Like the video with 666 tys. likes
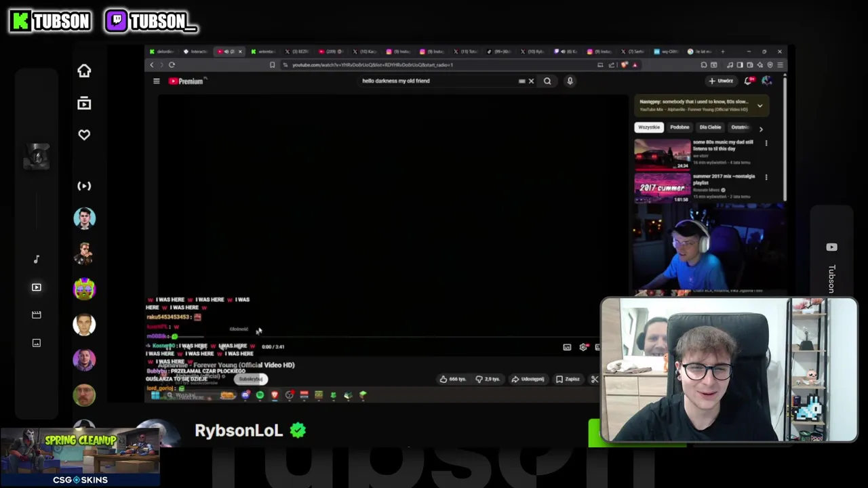 [x=453, y=380]
